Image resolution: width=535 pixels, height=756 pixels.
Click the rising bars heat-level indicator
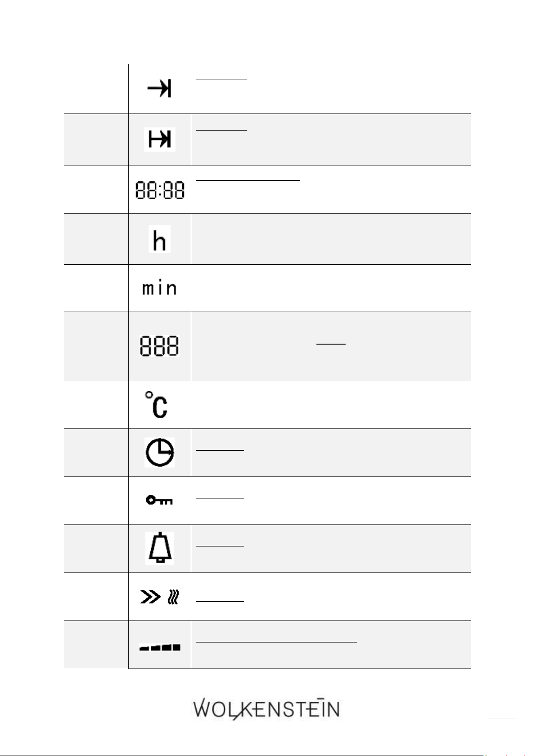[159, 647]
